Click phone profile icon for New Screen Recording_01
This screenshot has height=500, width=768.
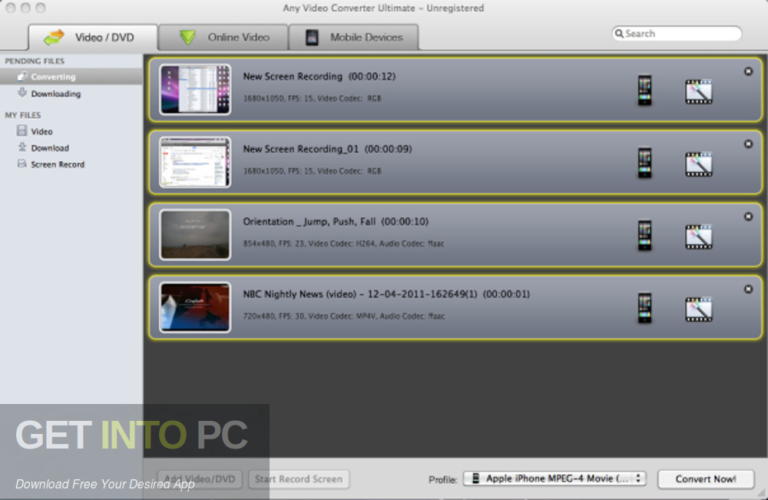[x=645, y=163]
